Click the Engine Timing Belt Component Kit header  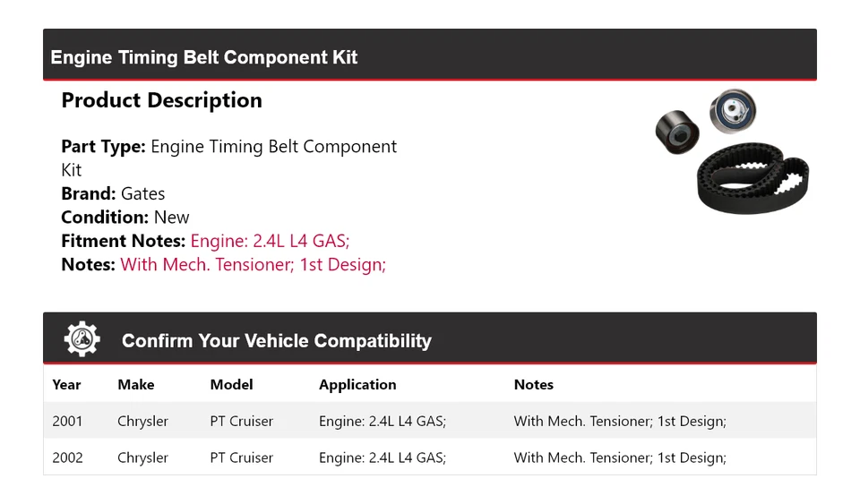coord(204,57)
